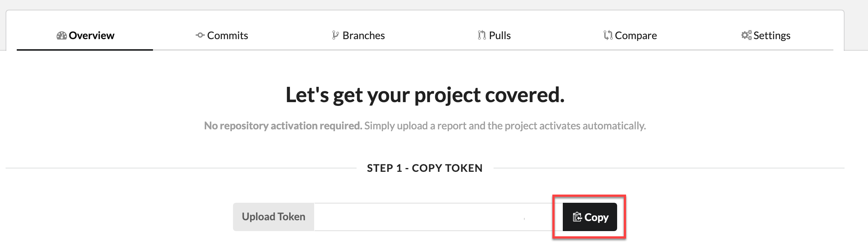The image size is (868, 246).
Task: Click the highlighted Copy button region
Action: tap(589, 217)
